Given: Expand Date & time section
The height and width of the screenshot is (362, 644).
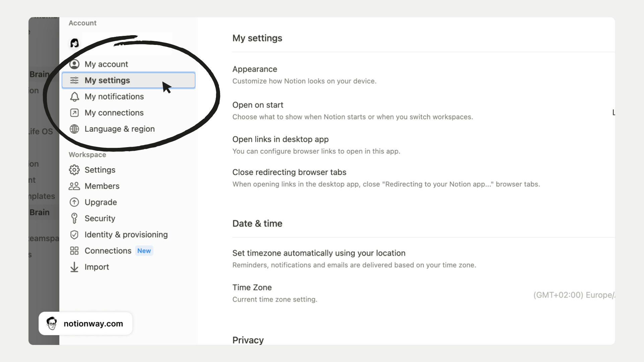Looking at the screenshot, I should pyautogui.click(x=258, y=223).
